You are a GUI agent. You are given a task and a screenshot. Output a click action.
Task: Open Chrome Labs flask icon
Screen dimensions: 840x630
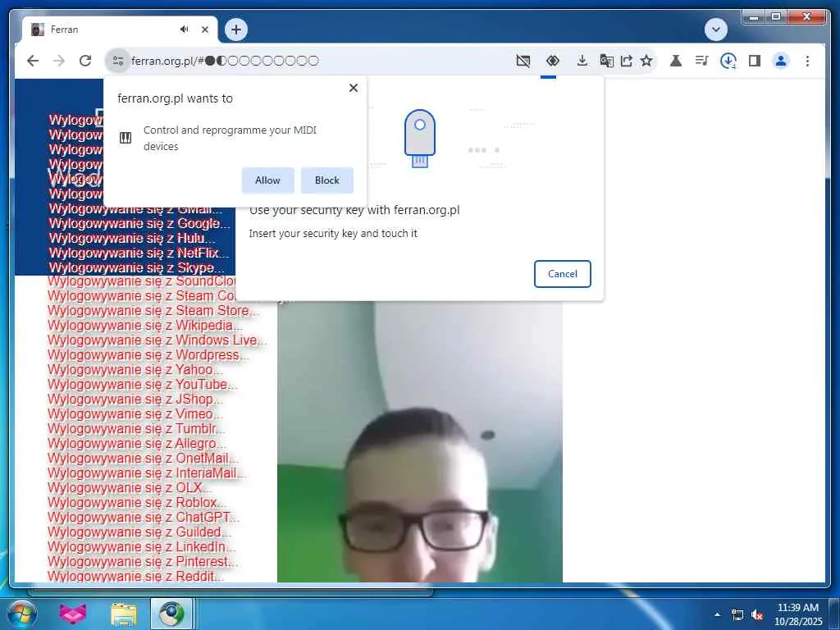676,61
